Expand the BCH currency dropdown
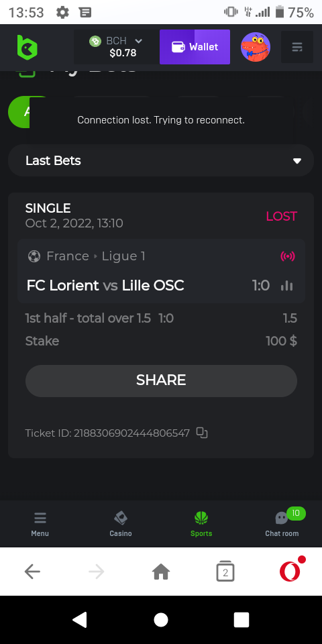The width and height of the screenshot is (322, 644). point(117,47)
